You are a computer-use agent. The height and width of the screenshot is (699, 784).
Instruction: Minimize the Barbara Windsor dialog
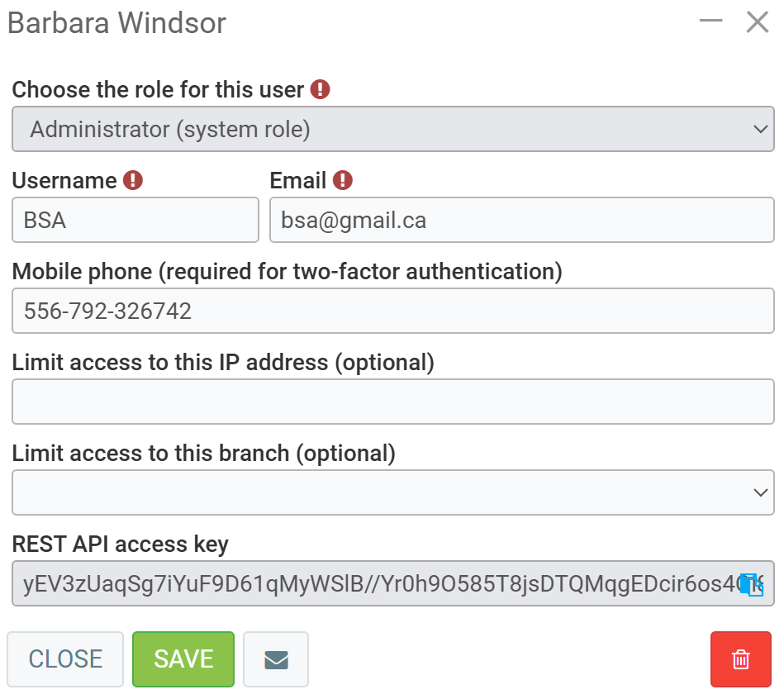pyautogui.click(x=710, y=22)
